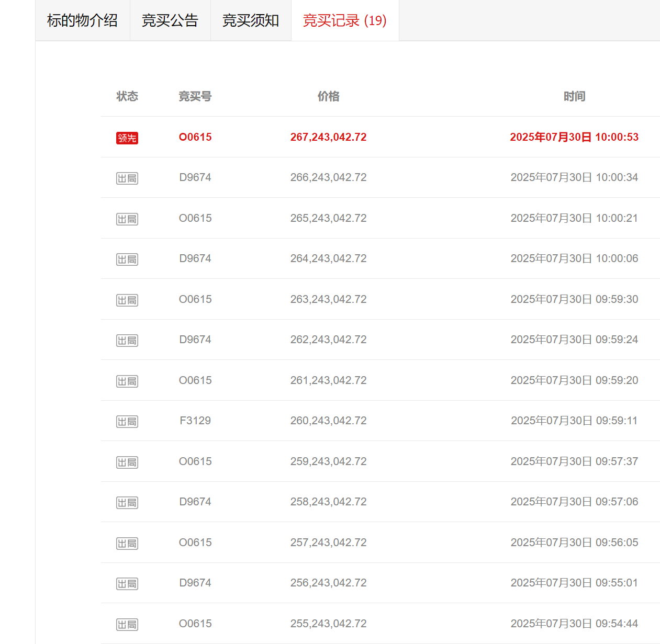Click the leading price 267,243,042.72

[329, 137]
